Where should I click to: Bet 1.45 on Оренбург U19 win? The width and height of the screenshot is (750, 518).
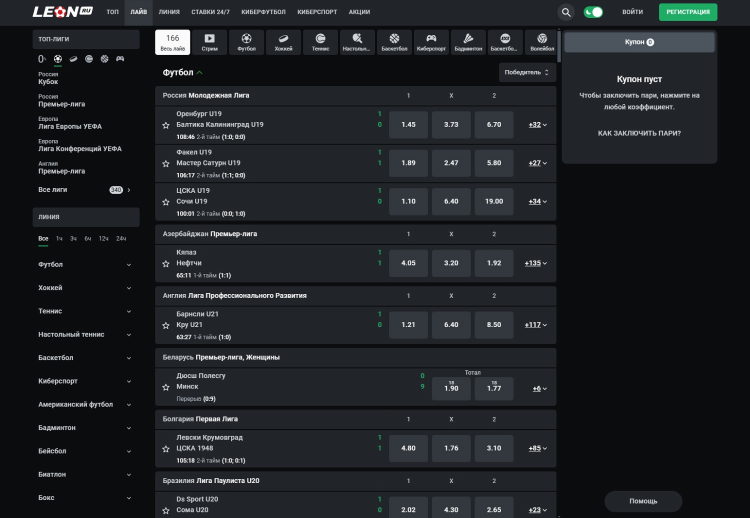pyautogui.click(x=408, y=125)
